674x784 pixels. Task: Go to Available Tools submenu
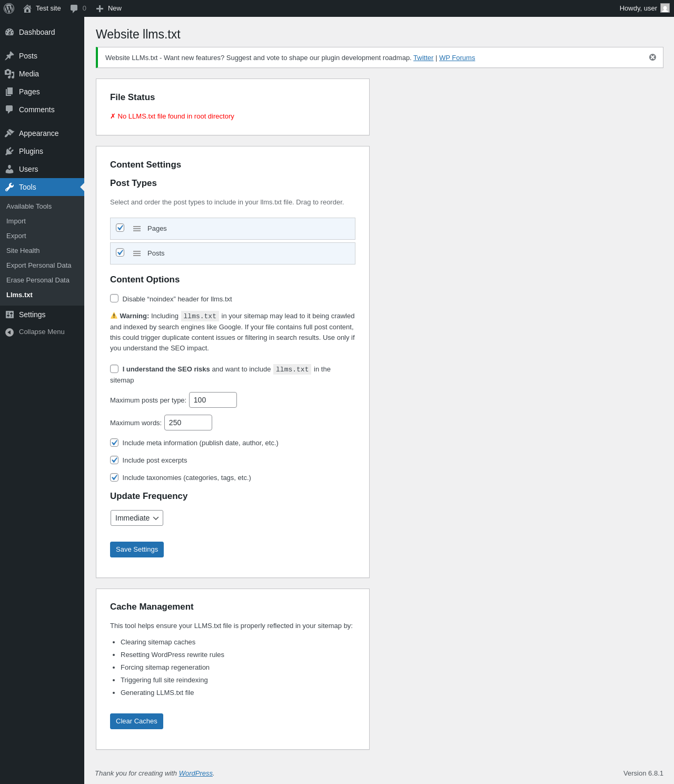tap(29, 207)
